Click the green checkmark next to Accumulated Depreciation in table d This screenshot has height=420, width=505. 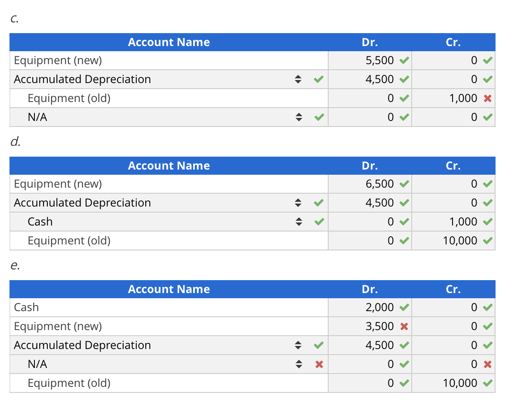pos(319,203)
